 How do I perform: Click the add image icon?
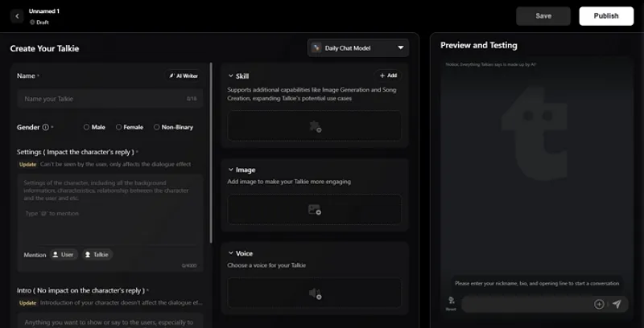(x=315, y=210)
